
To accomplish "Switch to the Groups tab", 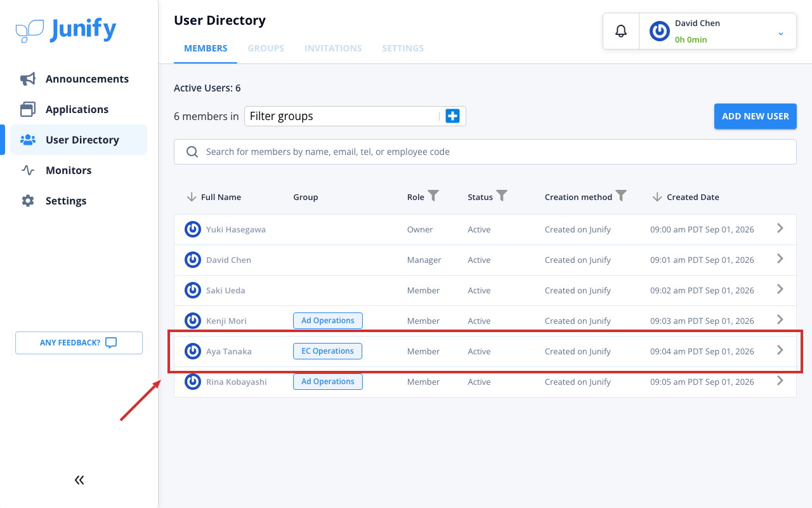I will (x=266, y=48).
